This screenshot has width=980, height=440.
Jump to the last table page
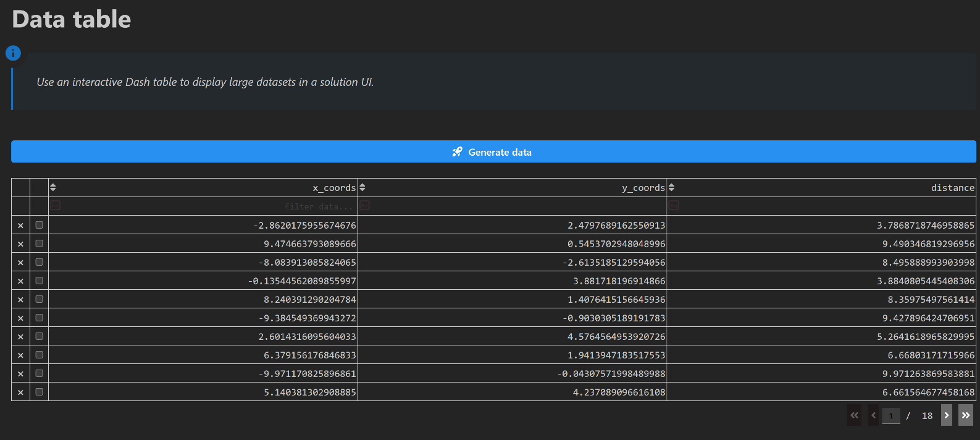(x=966, y=415)
